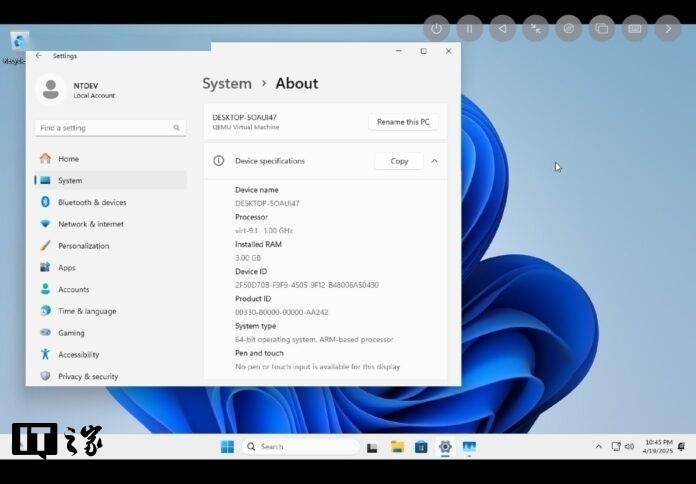Open Accounts settings
The height and width of the screenshot is (484, 696).
(110, 289)
